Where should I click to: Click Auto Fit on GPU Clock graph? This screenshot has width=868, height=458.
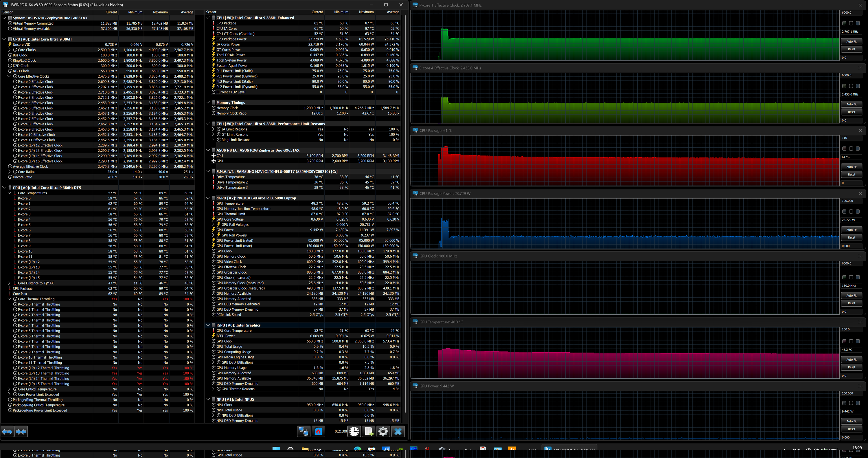pyautogui.click(x=852, y=296)
